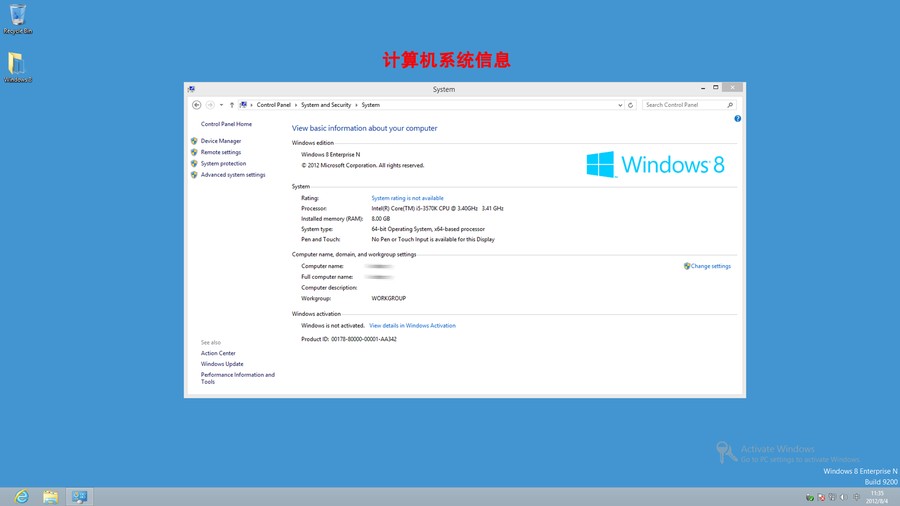Go to Control Panel Home
The height and width of the screenshot is (506, 900).
[226, 124]
